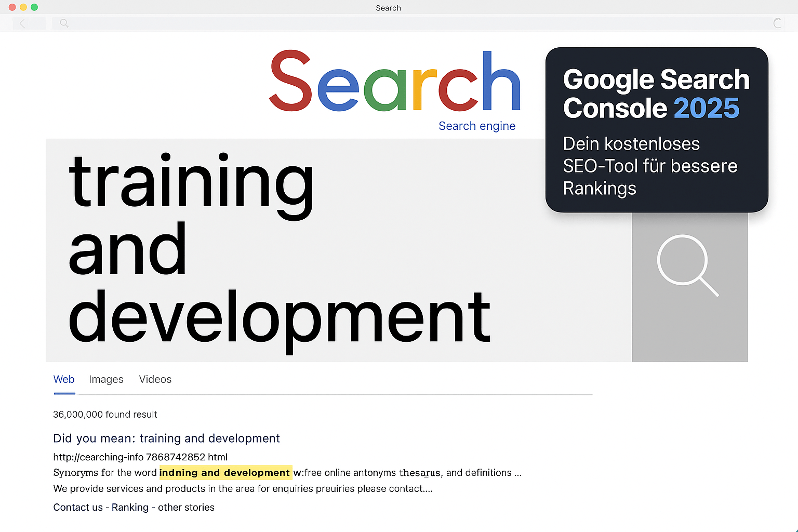Screen dimensions: 798x532
Task: Click the 'Contact us' link
Action: point(77,507)
